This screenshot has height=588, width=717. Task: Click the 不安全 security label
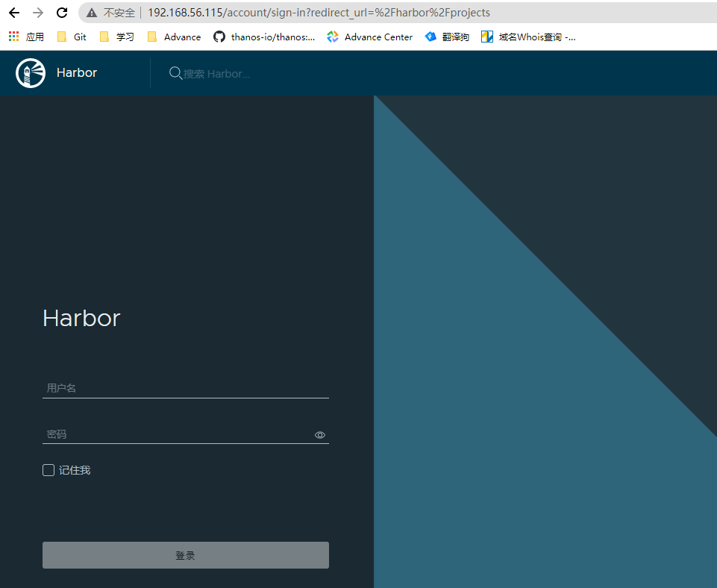pyautogui.click(x=119, y=13)
